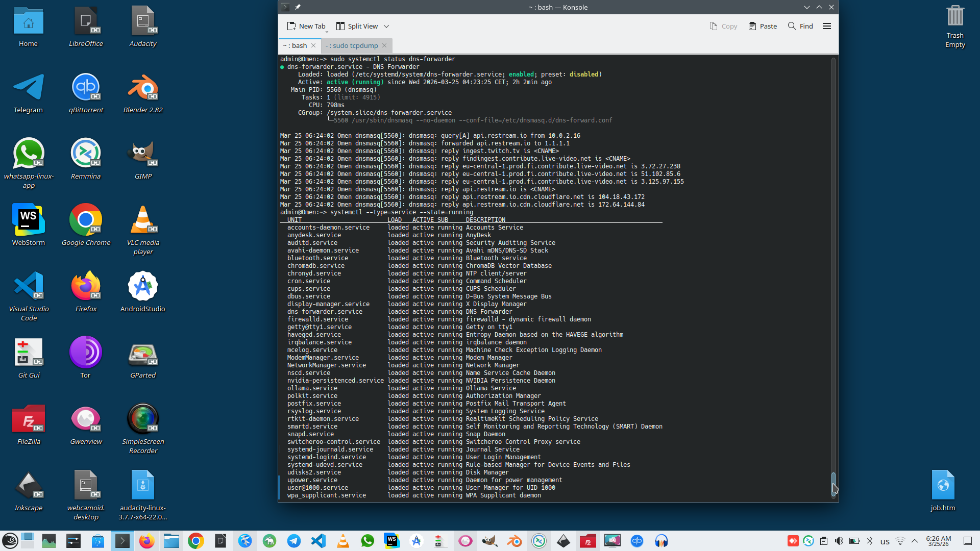The image size is (980, 551).
Task: Toggle the pin window icon in title bar
Action: pos(298,7)
